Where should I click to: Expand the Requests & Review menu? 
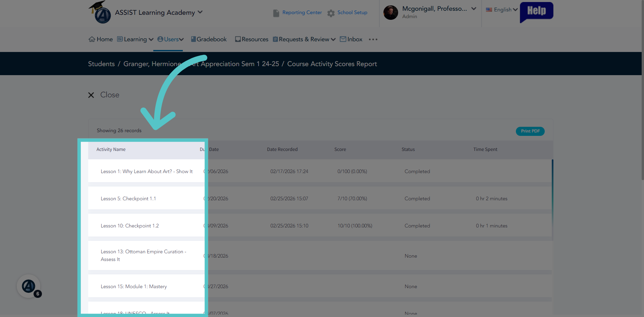(304, 39)
